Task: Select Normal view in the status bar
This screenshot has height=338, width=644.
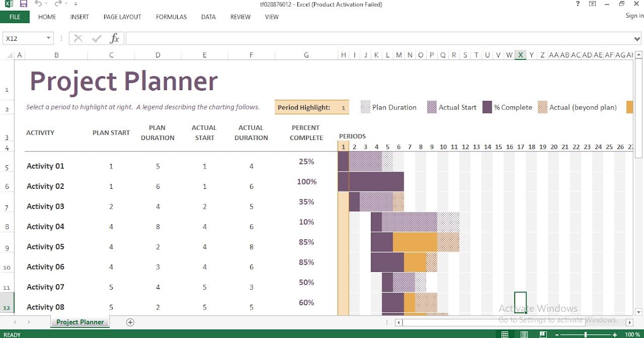Action: click(505, 334)
